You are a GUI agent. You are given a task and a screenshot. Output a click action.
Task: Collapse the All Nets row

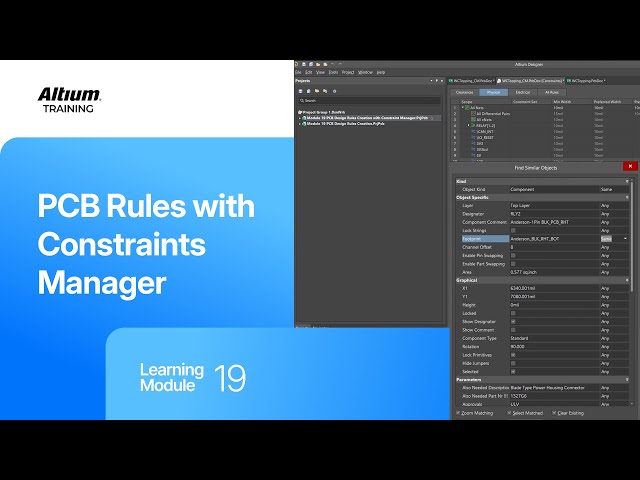pyautogui.click(x=463, y=108)
